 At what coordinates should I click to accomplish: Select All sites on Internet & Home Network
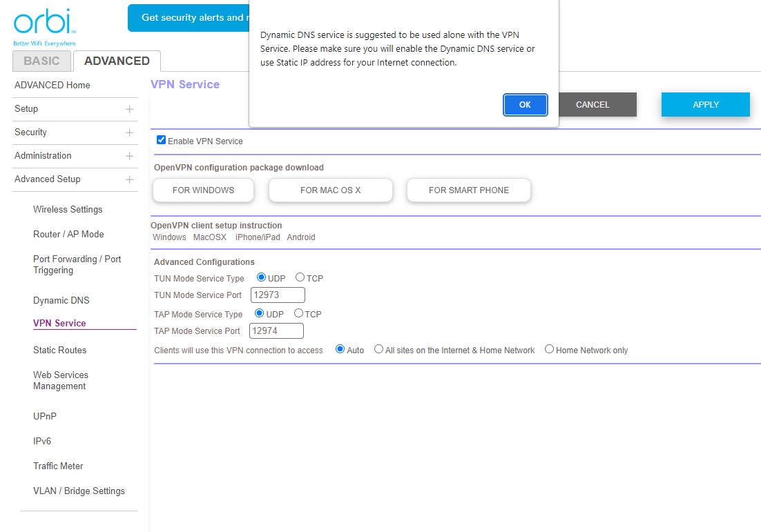coord(378,349)
